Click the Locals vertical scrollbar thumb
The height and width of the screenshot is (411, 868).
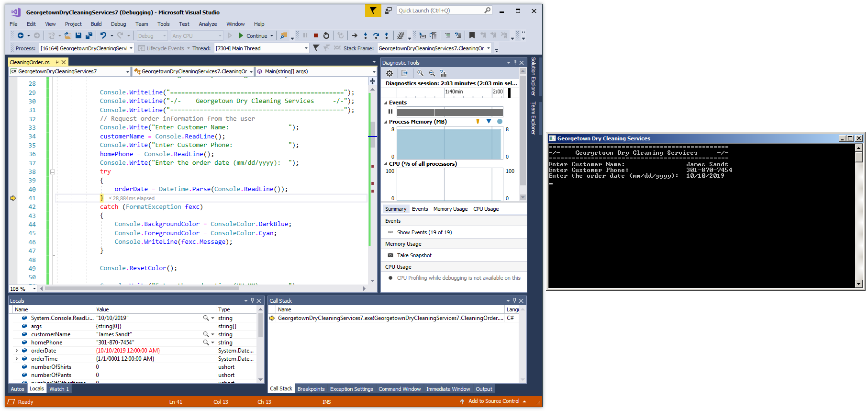[x=261, y=325]
